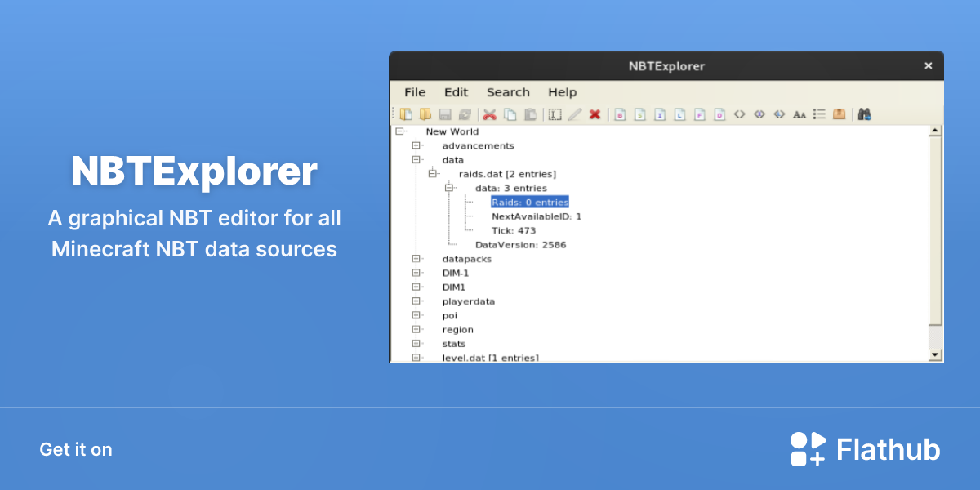
Task: Open the Edit menu
Action: pos(456,92)
